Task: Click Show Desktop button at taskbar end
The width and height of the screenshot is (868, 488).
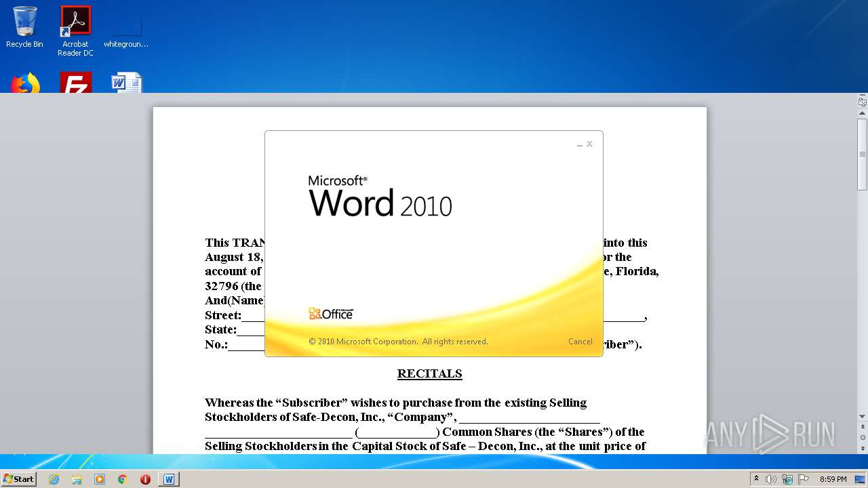Action: [860, 479]
